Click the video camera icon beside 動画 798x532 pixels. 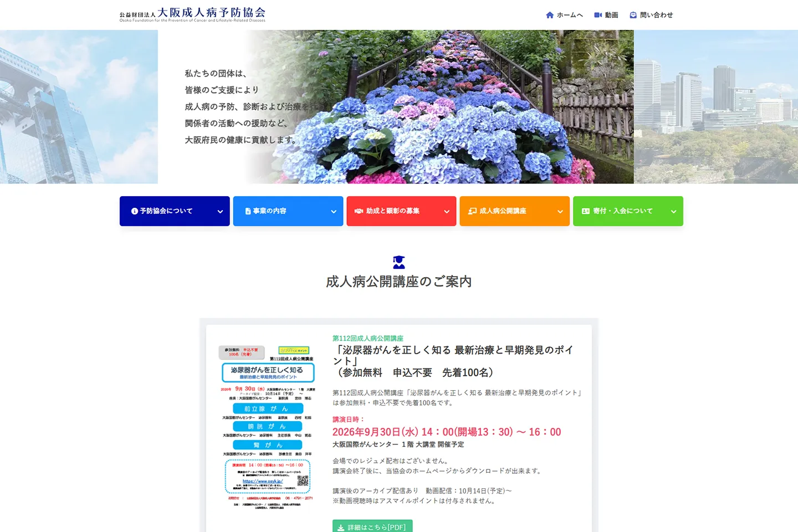(598, 15)
